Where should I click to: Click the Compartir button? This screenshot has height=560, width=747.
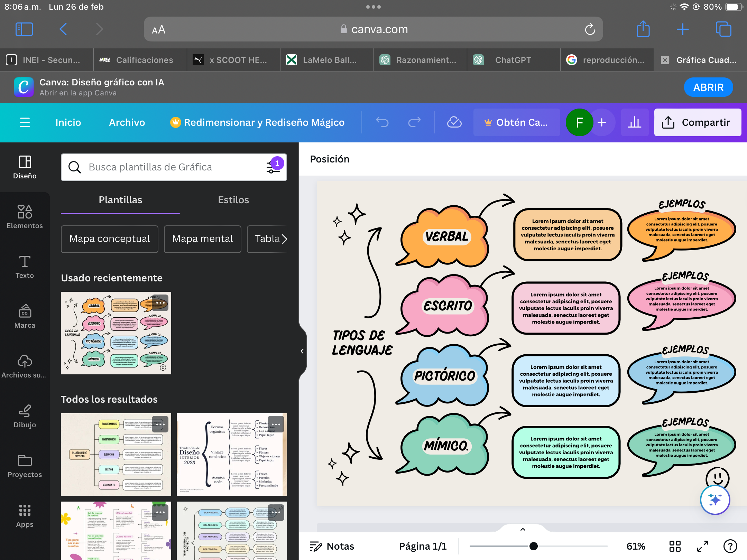pos(697,122)
